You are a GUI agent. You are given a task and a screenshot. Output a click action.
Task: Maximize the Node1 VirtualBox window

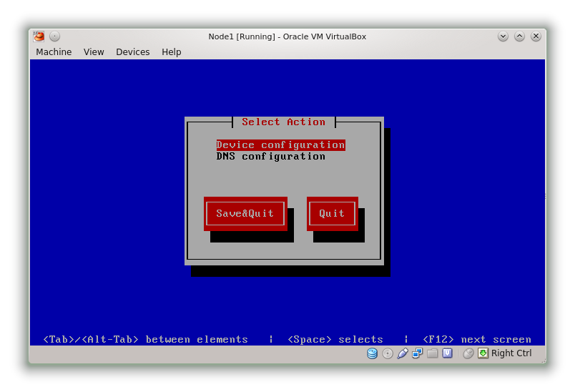[x=519, y=36]
